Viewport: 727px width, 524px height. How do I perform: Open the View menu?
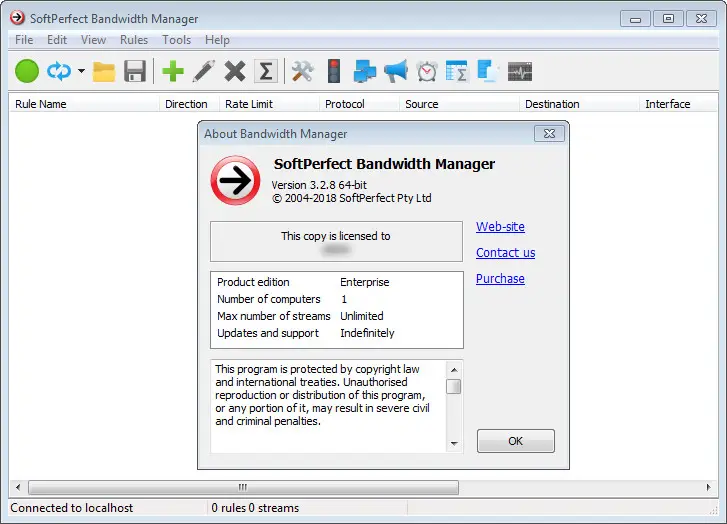tap(94, 40)
